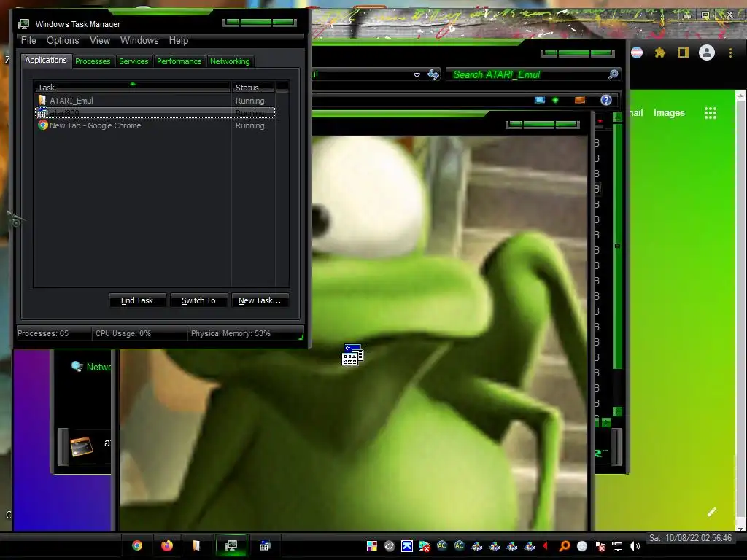Open the Chrome profile avatar

(707, 52)
